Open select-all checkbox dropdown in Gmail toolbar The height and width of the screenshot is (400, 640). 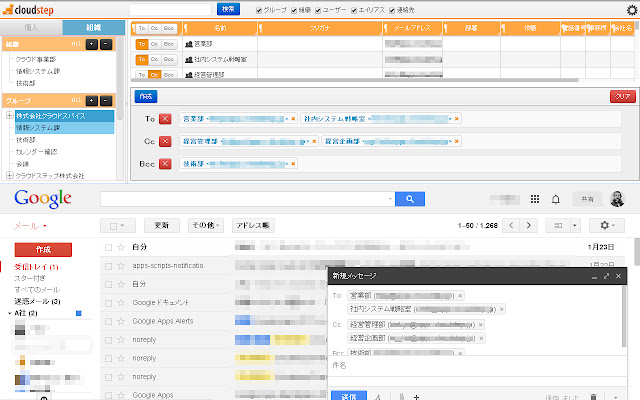point(117,225)
